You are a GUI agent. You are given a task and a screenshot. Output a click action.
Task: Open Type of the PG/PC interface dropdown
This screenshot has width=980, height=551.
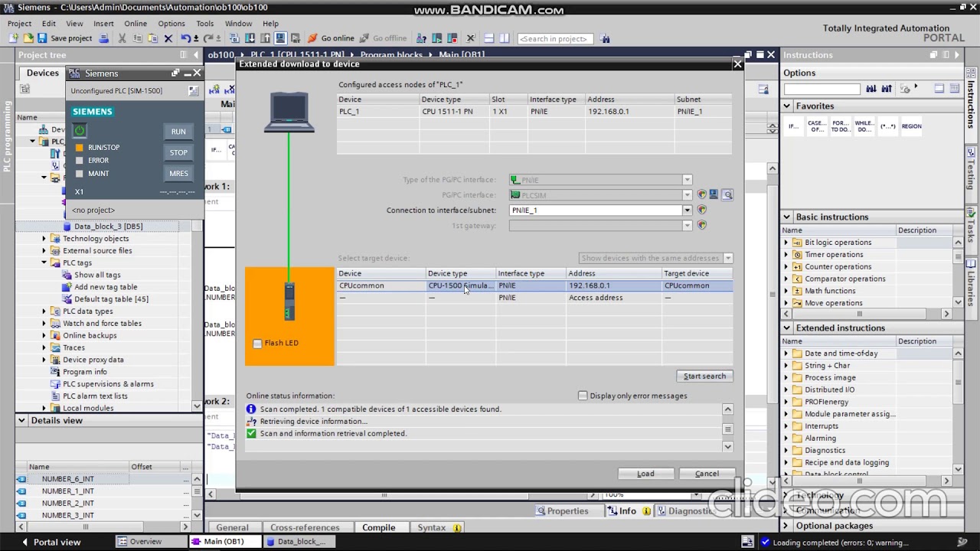tap(687, 180)
